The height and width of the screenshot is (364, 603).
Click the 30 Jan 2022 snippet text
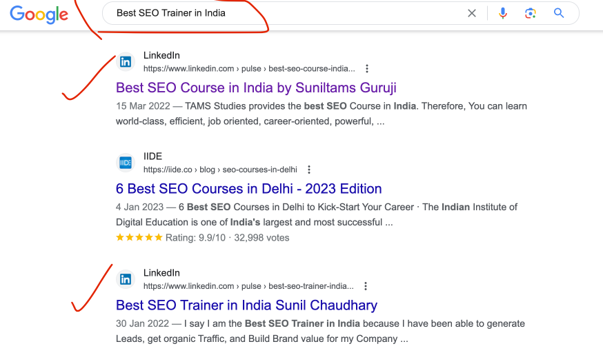(x=320, y=331)
